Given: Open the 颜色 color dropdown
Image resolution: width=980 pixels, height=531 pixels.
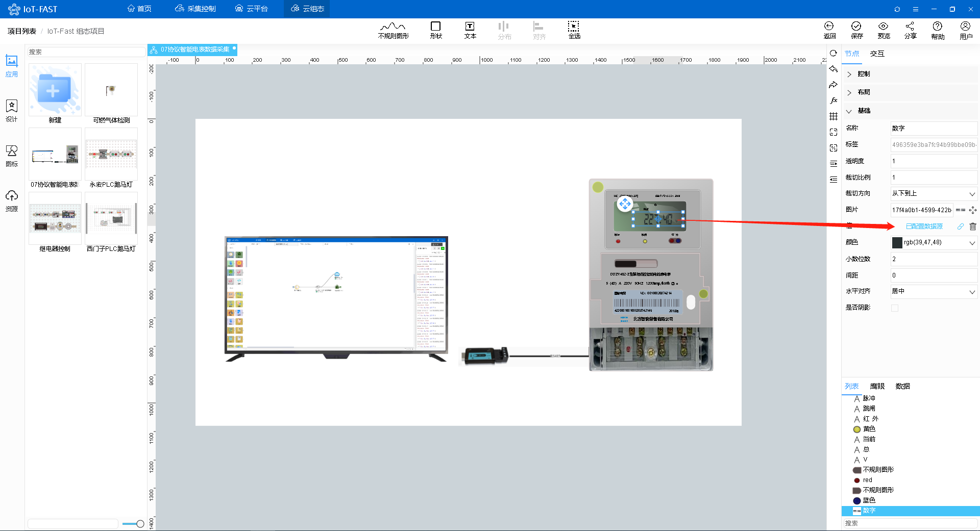Looking at the screenshot, I should [x=934, y=243].
